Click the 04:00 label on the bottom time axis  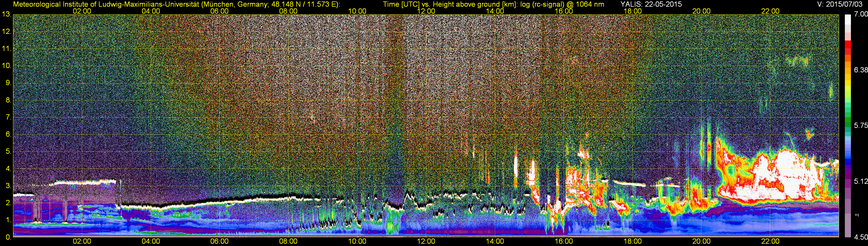151,242
